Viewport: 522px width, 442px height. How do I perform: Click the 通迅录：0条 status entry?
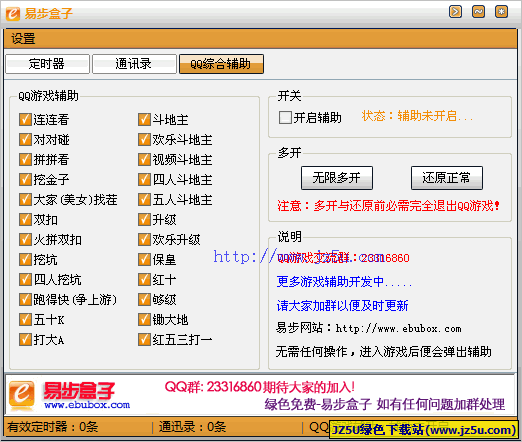192,427
